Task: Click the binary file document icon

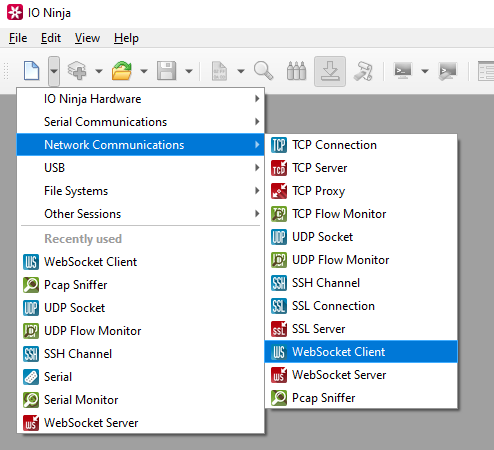Action: coord(219,71)
